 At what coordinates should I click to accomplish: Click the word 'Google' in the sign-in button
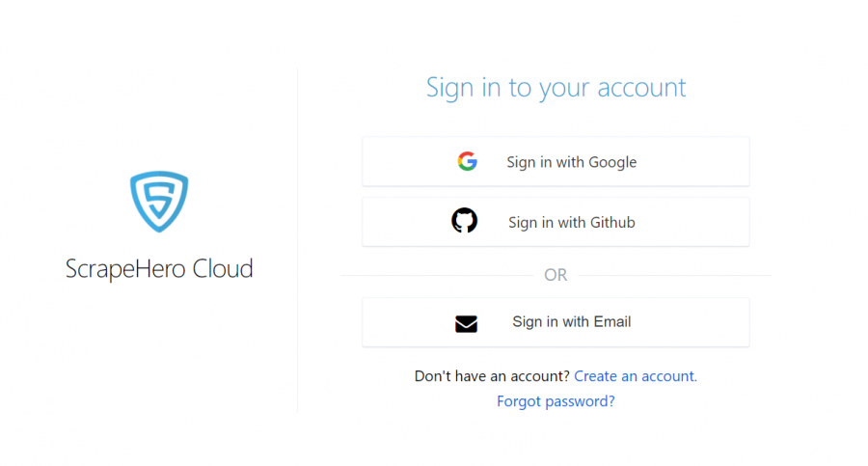(612, 162)
